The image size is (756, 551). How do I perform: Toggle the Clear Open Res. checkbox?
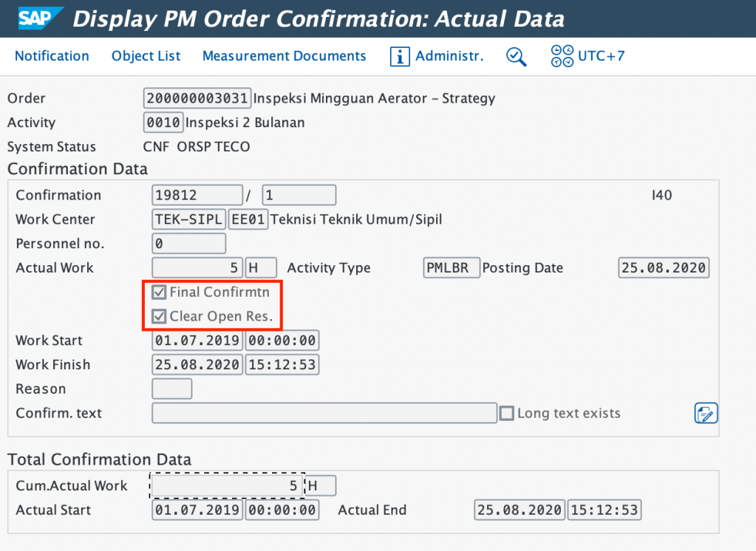159,317
